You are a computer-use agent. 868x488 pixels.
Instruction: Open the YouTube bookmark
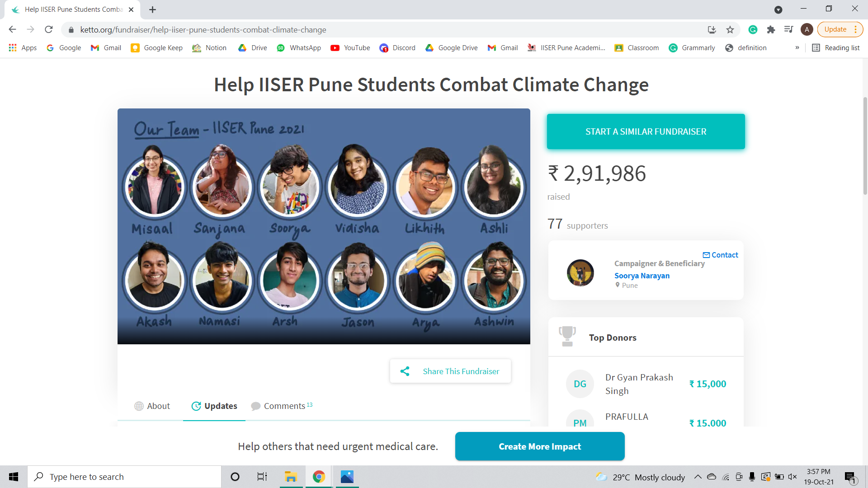pos(350,48)
